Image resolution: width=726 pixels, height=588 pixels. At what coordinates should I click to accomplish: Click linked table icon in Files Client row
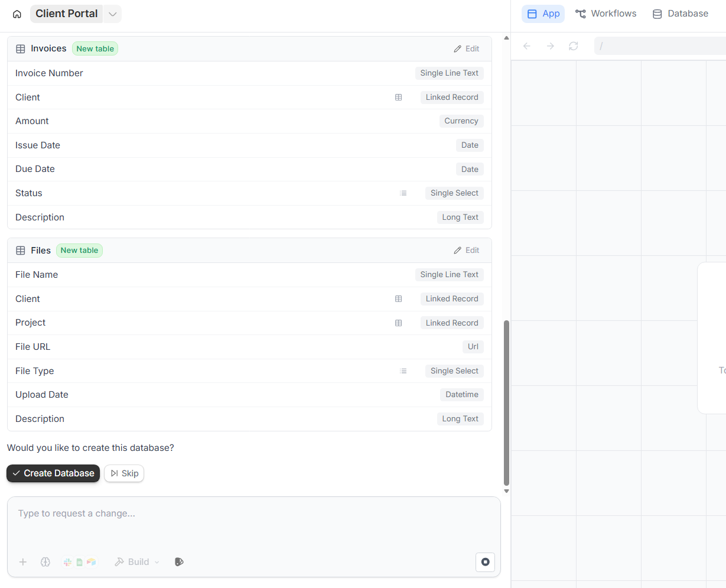point(399,299)
